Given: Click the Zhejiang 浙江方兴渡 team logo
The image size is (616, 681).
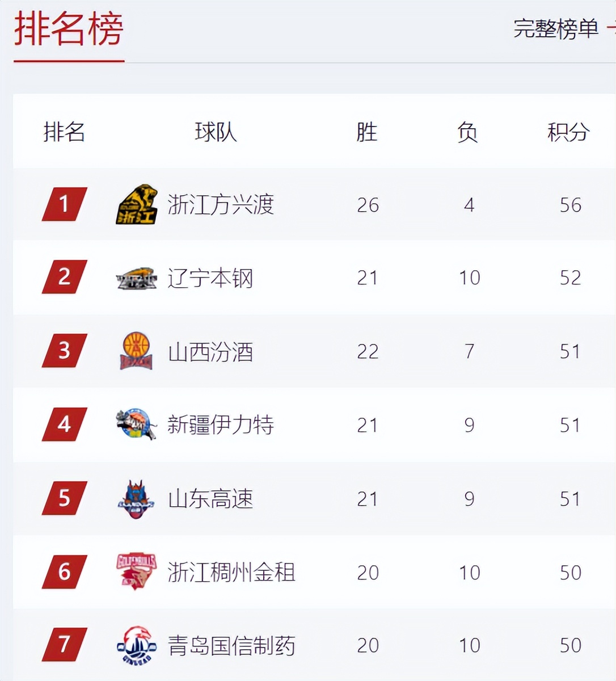Looking at the screenshot, I should pos(136,204).
